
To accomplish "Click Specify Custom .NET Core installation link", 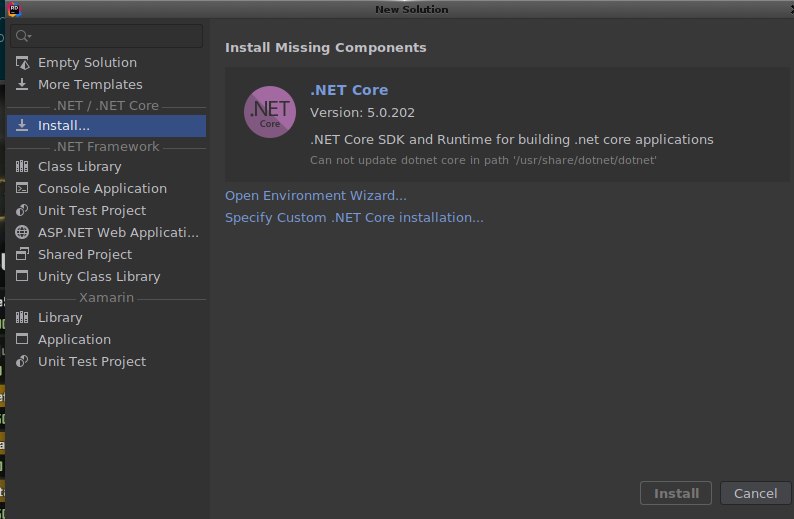I will (354, 218).
